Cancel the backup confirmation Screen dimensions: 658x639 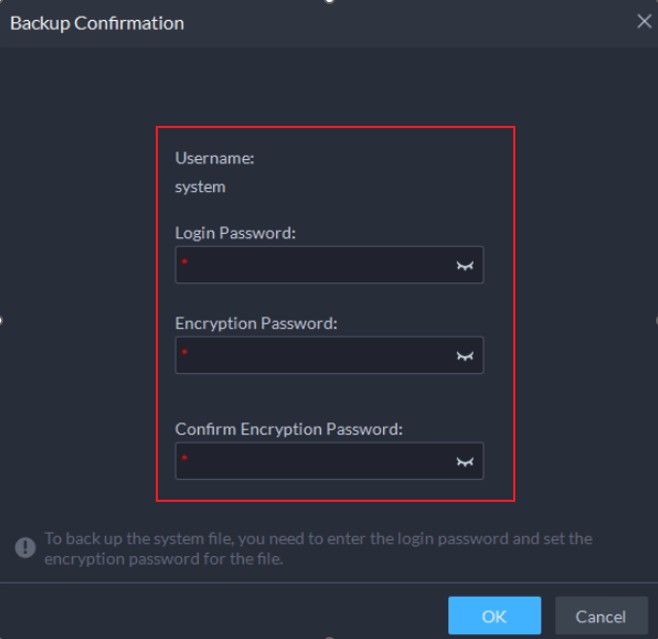click(x=600, y=616)
